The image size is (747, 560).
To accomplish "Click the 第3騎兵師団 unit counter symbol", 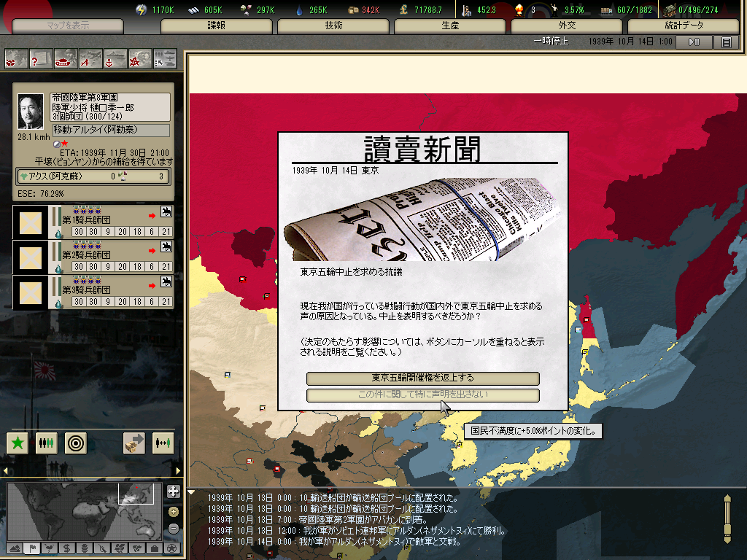I will click(31, 293).
